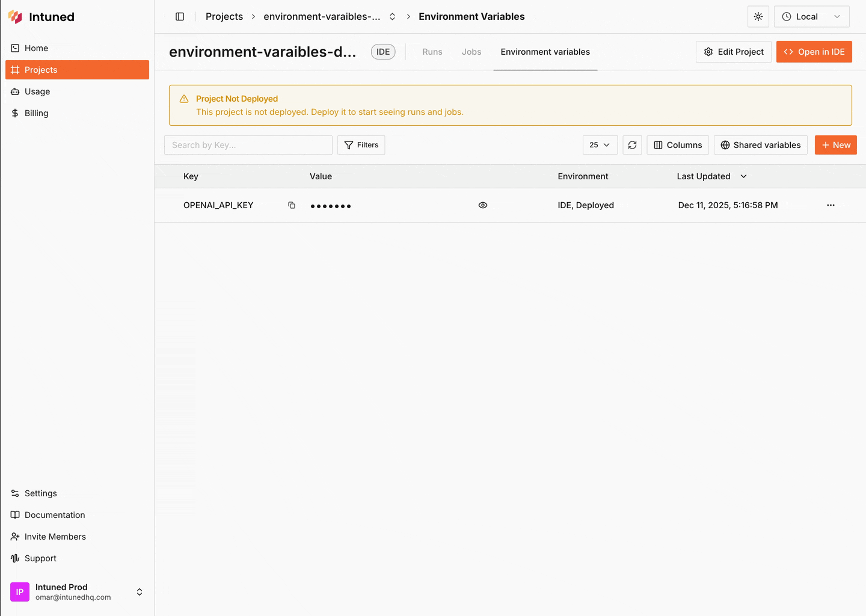Open the project switcher in the breadcrumb
Viewport: 866px width, 616px height.
click(x=392, y=16)
